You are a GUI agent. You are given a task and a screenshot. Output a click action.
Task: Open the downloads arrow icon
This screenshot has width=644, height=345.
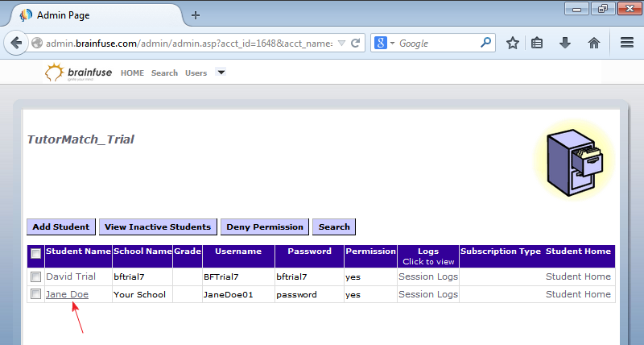(x=565, y=43)
